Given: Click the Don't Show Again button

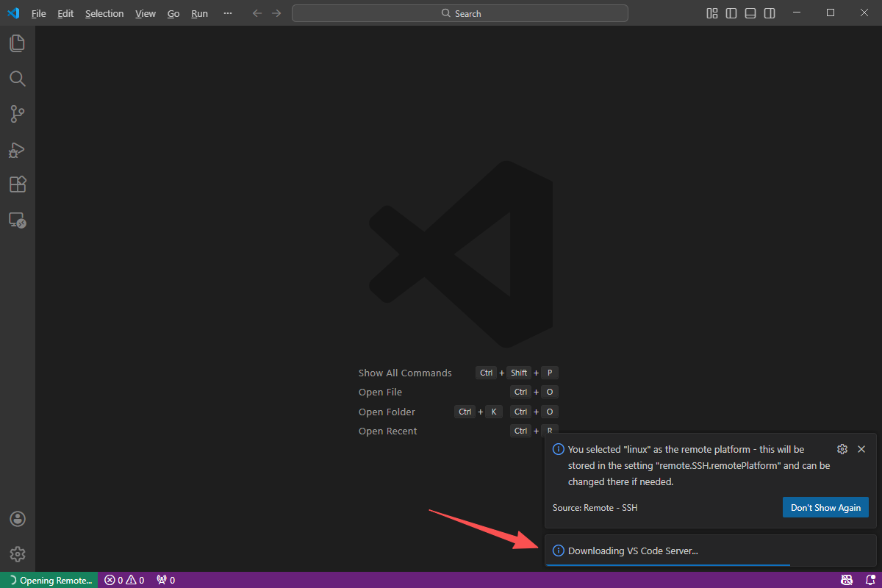Looking at the screenshot, I should click(825, 507).
